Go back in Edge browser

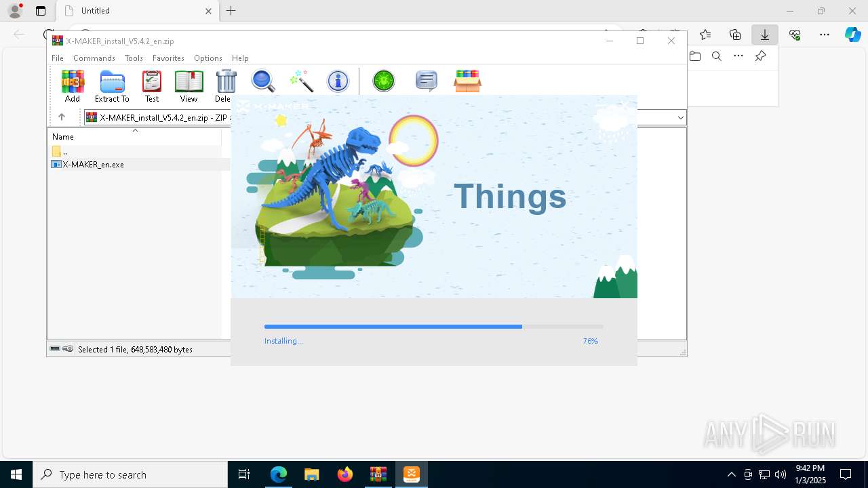click(19, 35)
